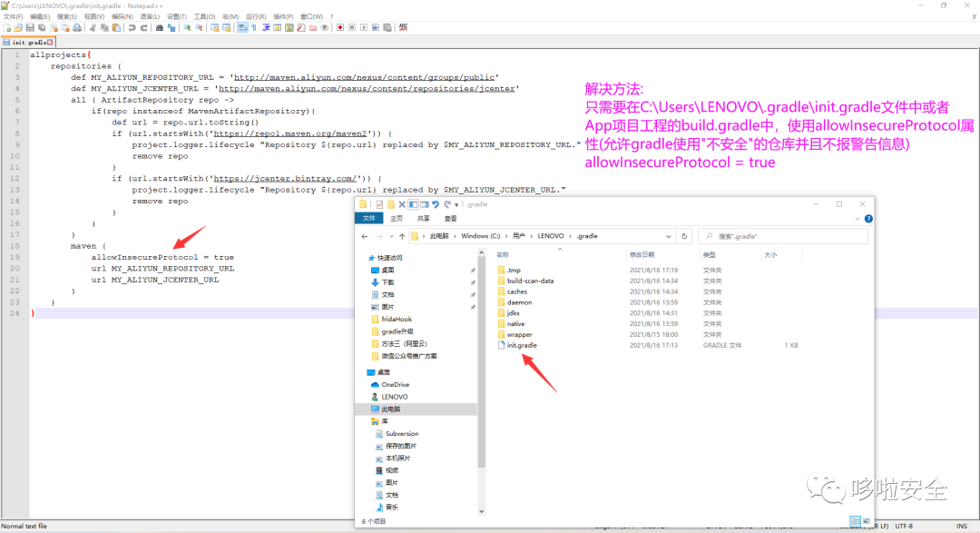Click the Undo arrow in Notepad++ toolbar
Image resolution: width=980 pixels, height=533 pixels.
pos(132,27)
